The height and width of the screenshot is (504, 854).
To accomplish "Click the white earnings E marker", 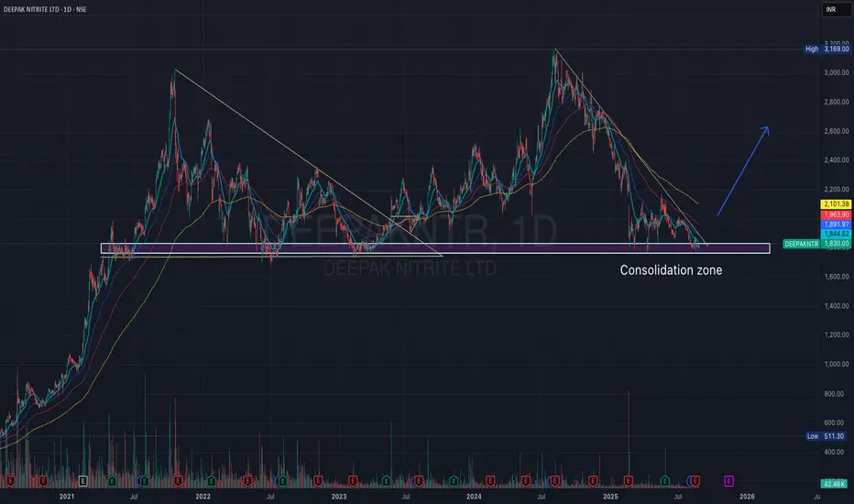I will coord(82,481).
